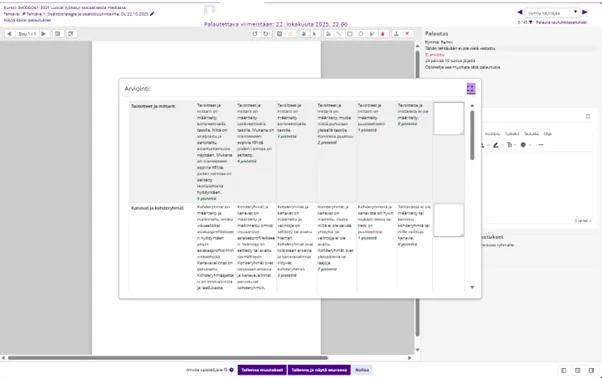This screenshot has height=378, width=602.
Task: Click remark box for Tavoitteet ja mittarit
Action: pos(448,118)
